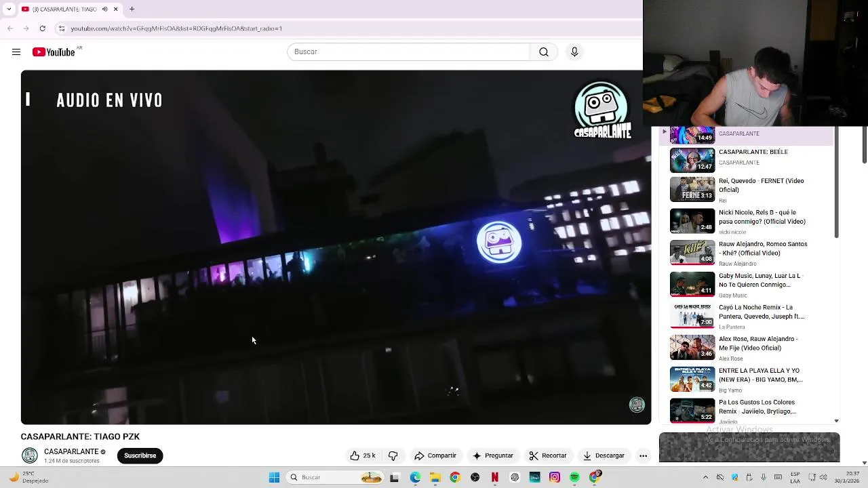The height and width of the screenshot is (488, 868).
Task: Open Task View from taskbar
Action: click(x=395, y=478)
